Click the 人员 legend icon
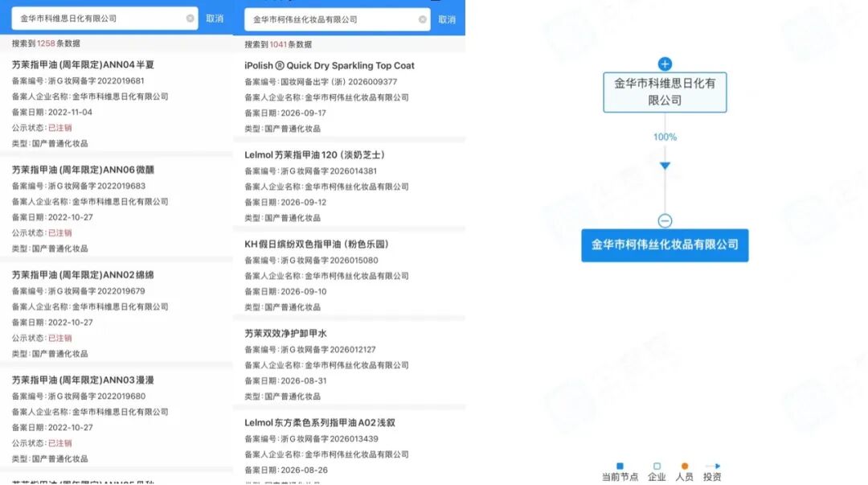 pyautogui.click(x=685, y=467)
